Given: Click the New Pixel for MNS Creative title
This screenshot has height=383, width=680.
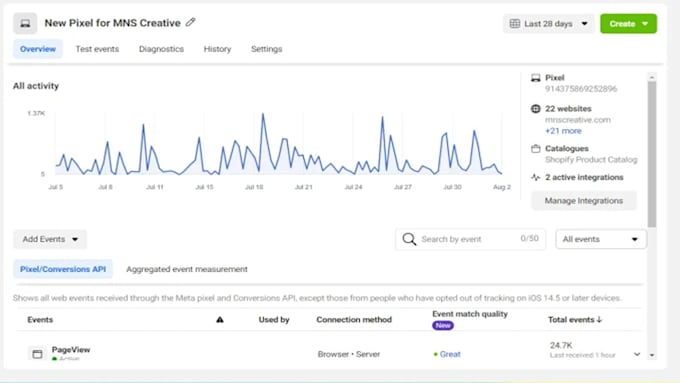Looking at the screenshot, I should pos(112,23).
